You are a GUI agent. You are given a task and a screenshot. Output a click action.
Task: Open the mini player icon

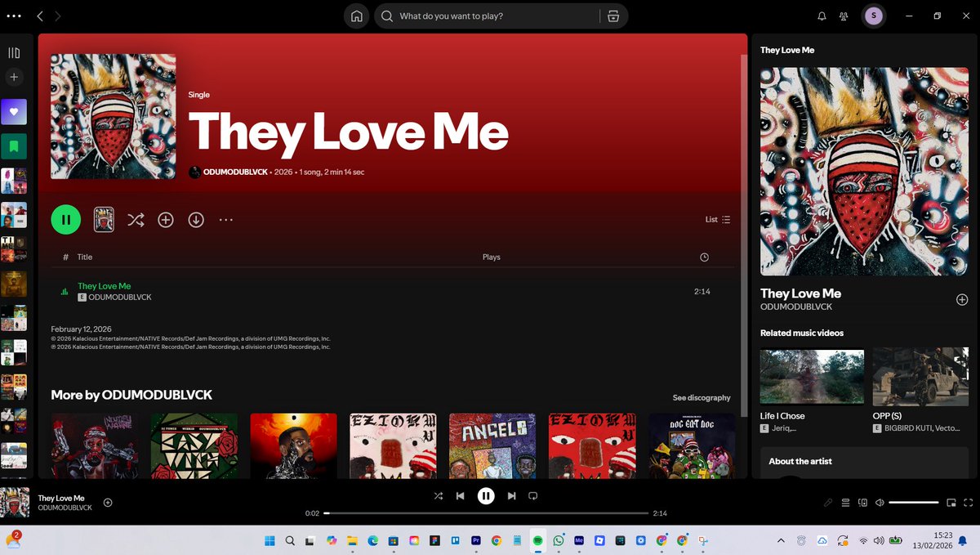point(951,503)
